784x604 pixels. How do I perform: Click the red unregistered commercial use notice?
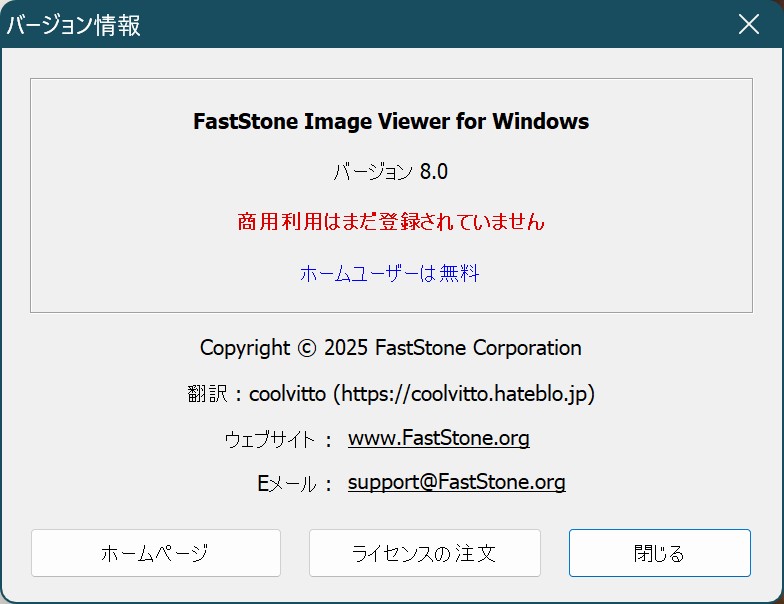tap(390, 222)
